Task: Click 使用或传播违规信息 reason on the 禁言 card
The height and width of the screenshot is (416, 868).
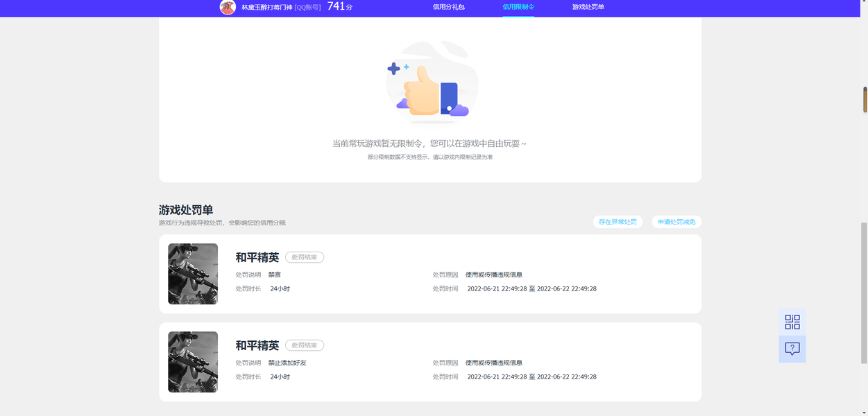Action: point(494,275)
